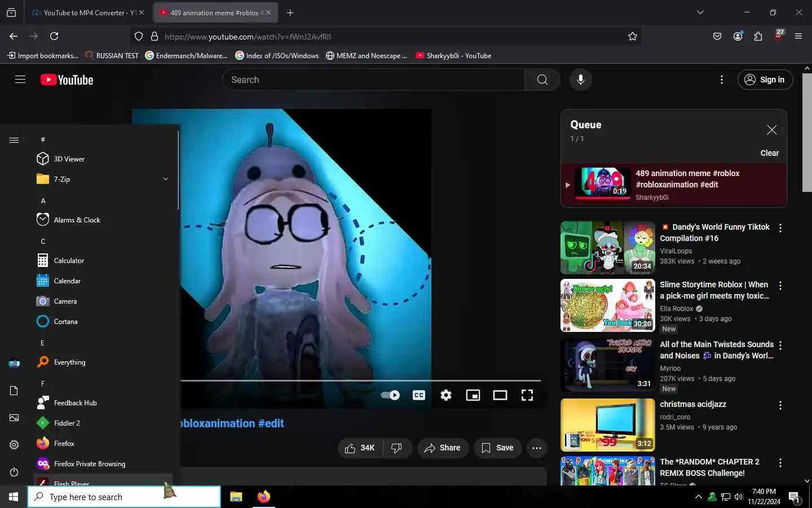
Task: Open the YouTube guide hamburger menu
Action: 20,80
